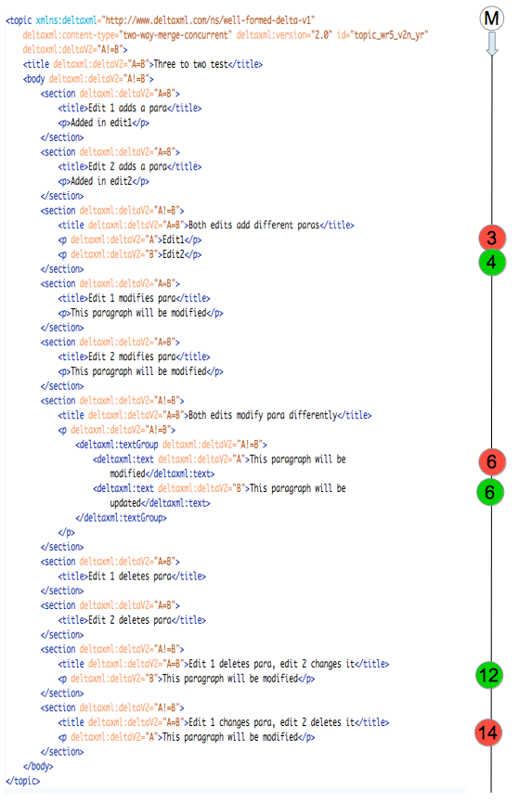
Task: Click the red circle numbered 6
Action: 491,461
